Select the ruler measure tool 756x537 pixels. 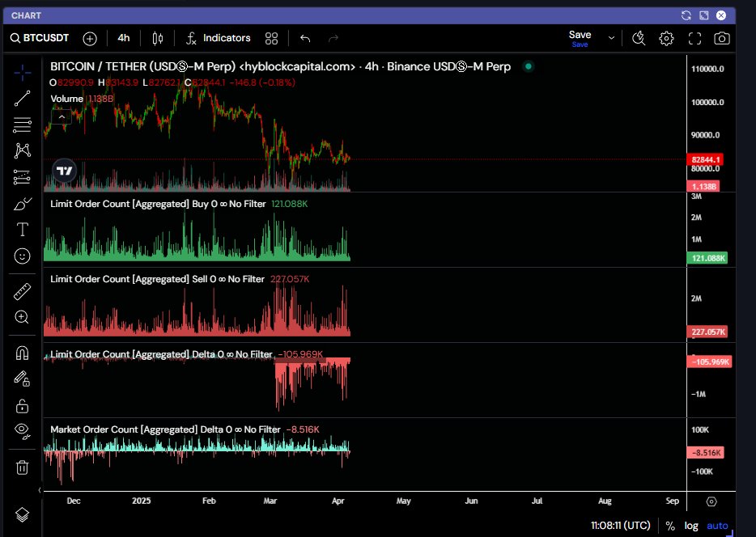[22, 291]
